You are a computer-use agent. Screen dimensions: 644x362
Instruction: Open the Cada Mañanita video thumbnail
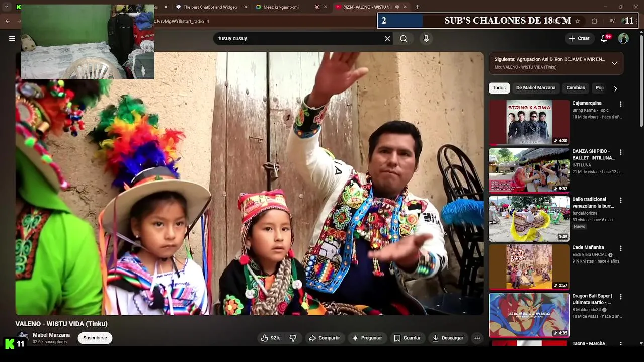[529, 267]
